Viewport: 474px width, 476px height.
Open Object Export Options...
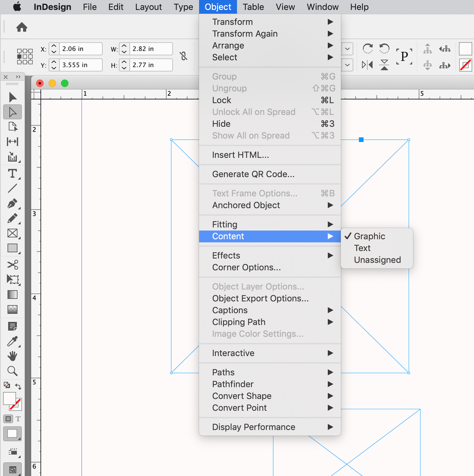click(270, 298)
